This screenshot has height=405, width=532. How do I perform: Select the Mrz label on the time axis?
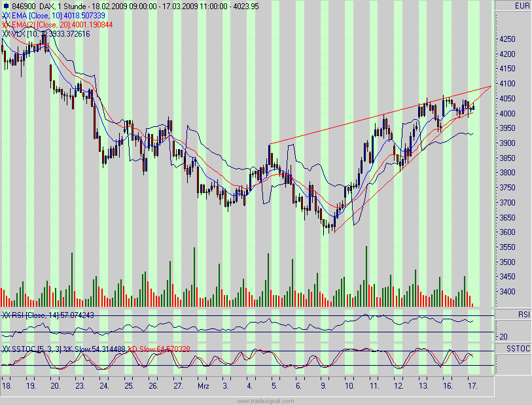[x=203, y=386]
